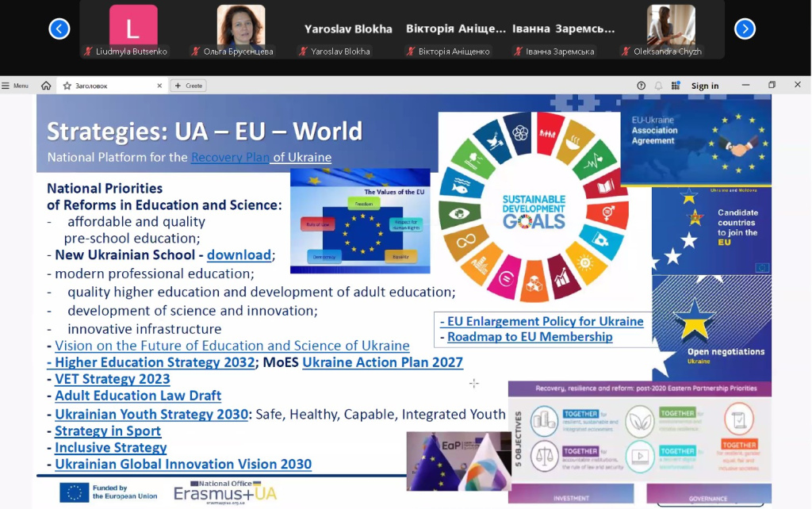The image size is (812, 509).
Task: Open Ukrainian Global Innovation Vision 2030 link
Action: 183,464
